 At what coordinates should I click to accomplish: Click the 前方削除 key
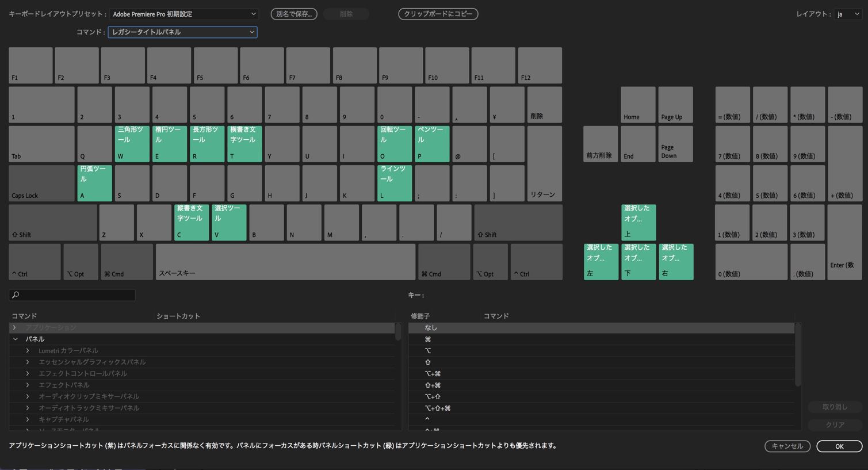pyautogui.click(x=601, y=144)
